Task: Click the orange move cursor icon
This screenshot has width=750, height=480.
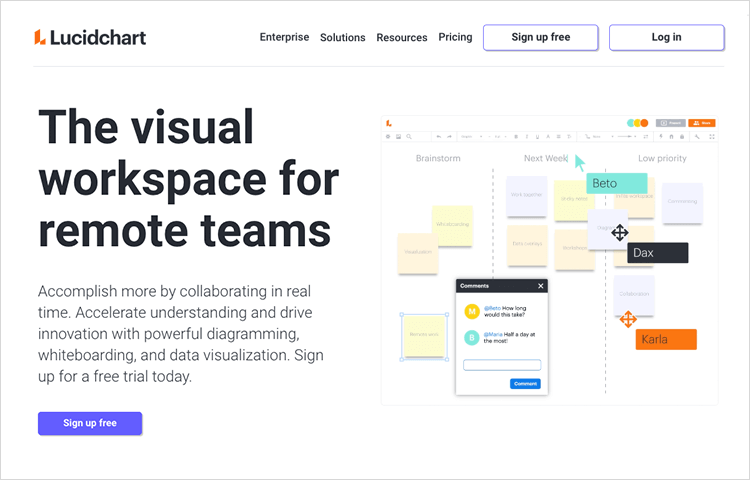Action: (x=628, y=319)
